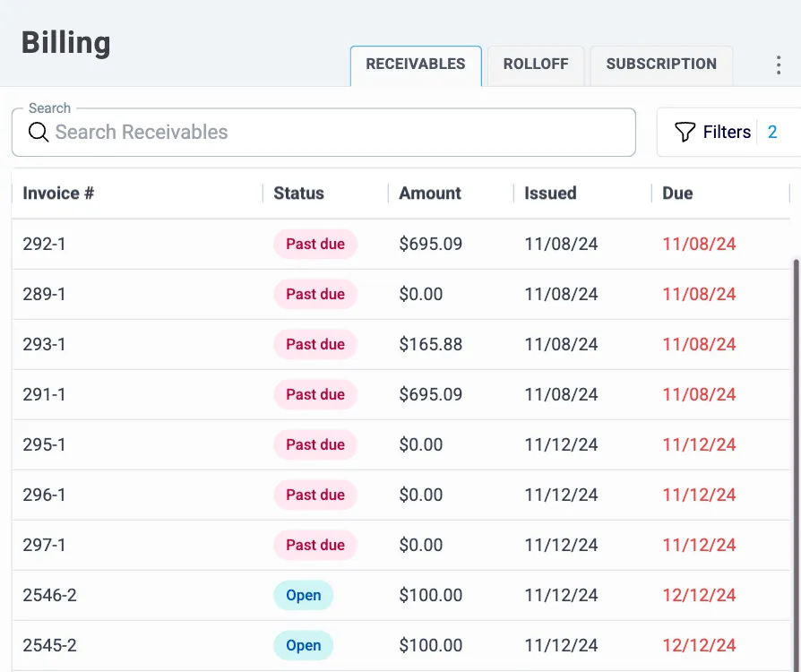Focus the Search Receivables input field
The image size is (801, 672).
[340, 133]
